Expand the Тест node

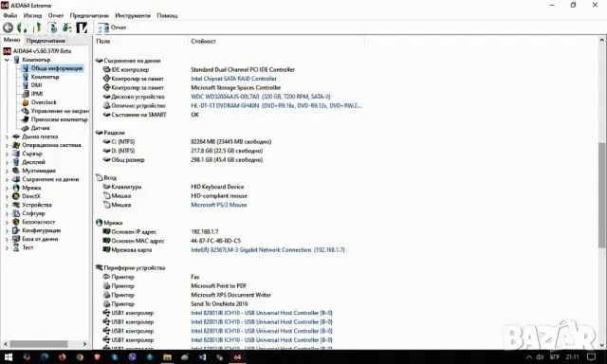pos(7,247)
